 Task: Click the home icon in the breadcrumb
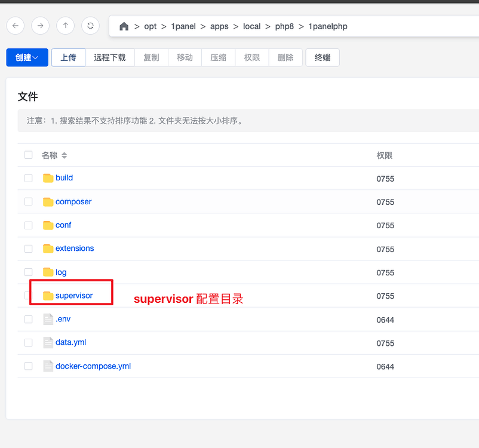tap(124, 26)
